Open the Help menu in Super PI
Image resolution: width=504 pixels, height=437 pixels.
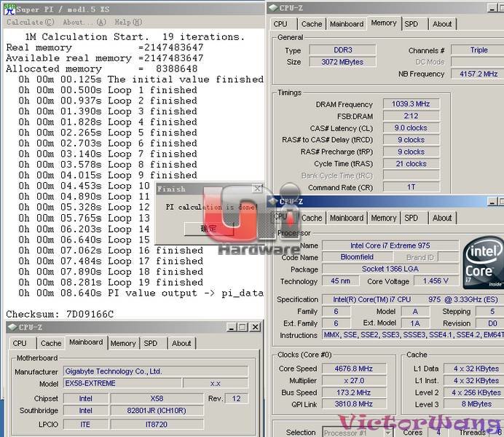(128, 22)
